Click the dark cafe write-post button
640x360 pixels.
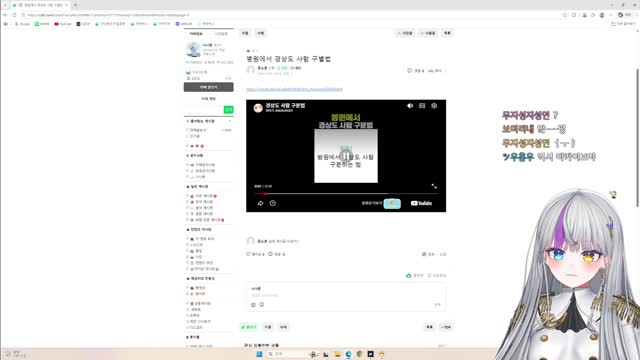pos(209,87)
